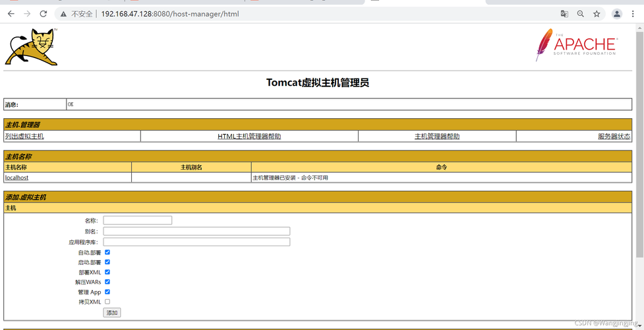Click the 消息: label cell
This screenshot has height=330, width=644.
tap(35, 104)
